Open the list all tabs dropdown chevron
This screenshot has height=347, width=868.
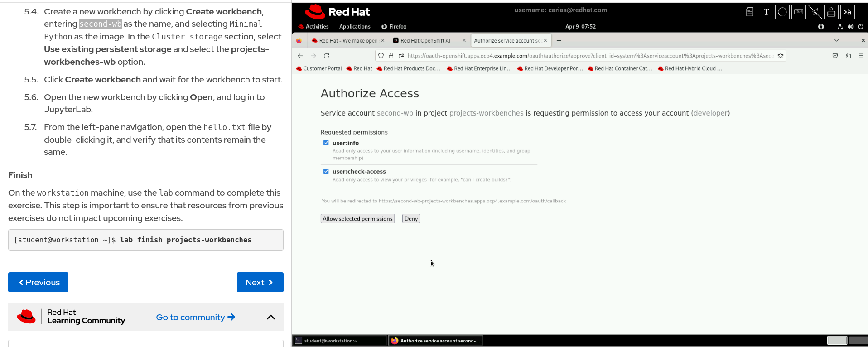point(837,40)
